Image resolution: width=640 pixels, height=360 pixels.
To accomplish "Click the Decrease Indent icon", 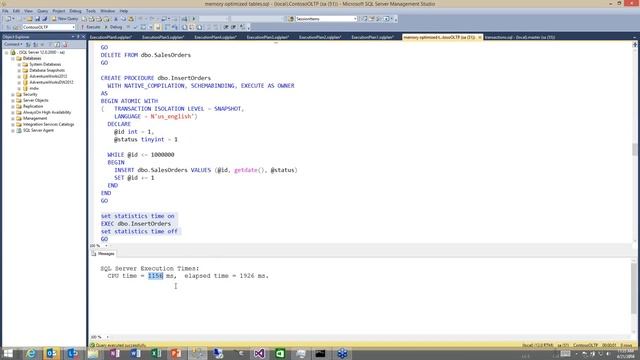I will [226, 27].
